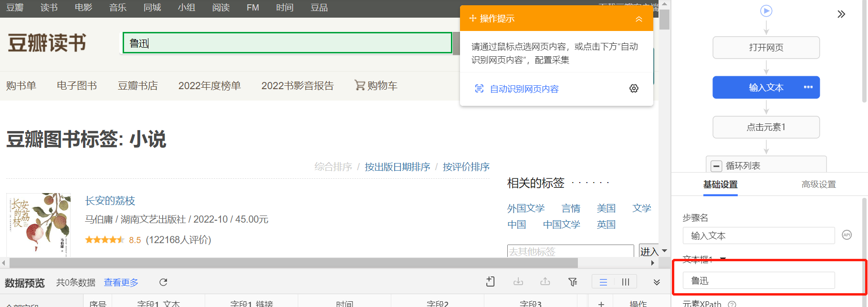Open the 2022书影音报告 link
Screen dimensions: 868x307
tap(297, 86)
